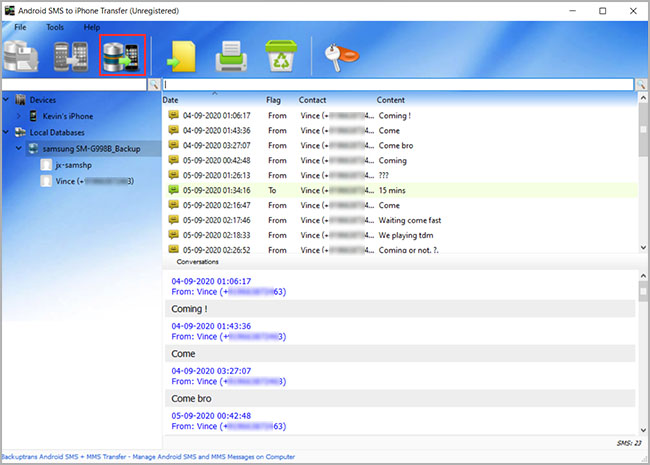The width and height of the screenshot is (650, 465).
Task: Click the search icon beside the left filter box
Action: click(153, 85)
